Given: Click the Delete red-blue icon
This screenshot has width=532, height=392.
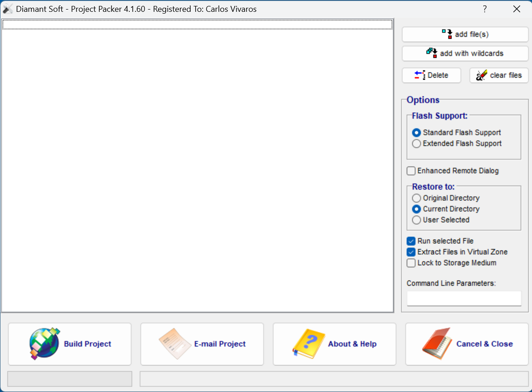Looking at the screenshot, I should point(420,75).
